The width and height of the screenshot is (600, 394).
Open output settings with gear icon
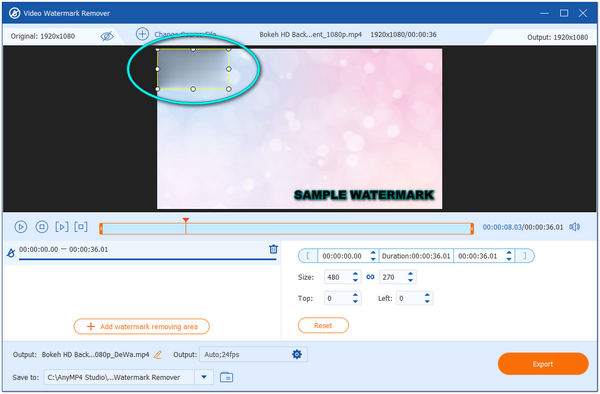pyautogui.click(x=297, y=355)
